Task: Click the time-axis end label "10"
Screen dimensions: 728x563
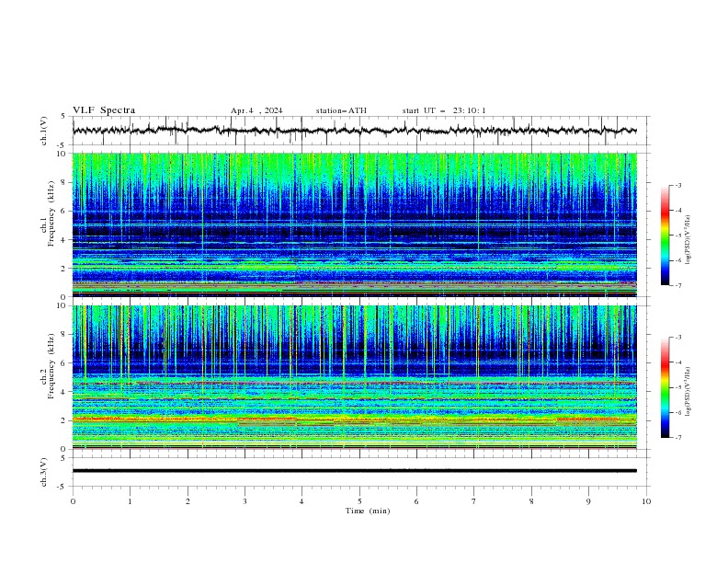Action: point(646,501)
